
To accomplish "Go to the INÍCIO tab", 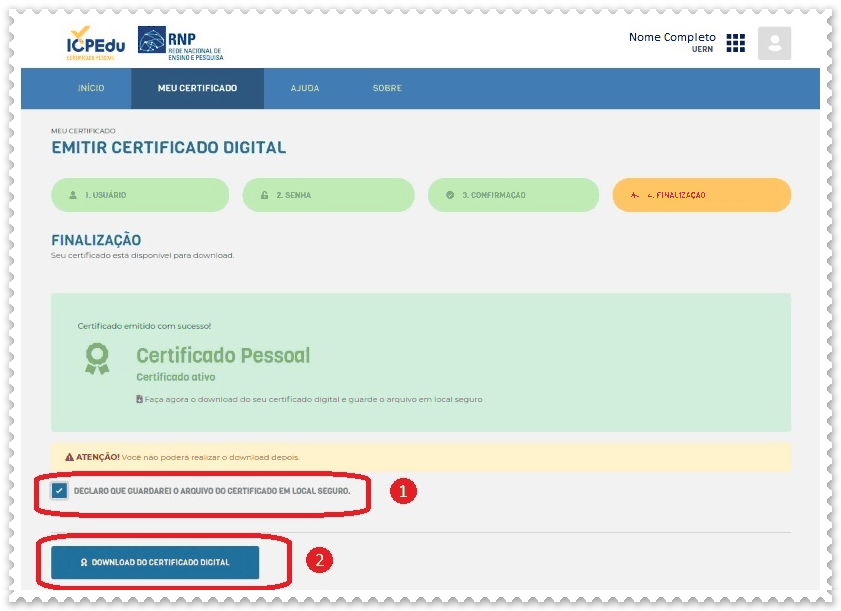I will coord(91,88).
